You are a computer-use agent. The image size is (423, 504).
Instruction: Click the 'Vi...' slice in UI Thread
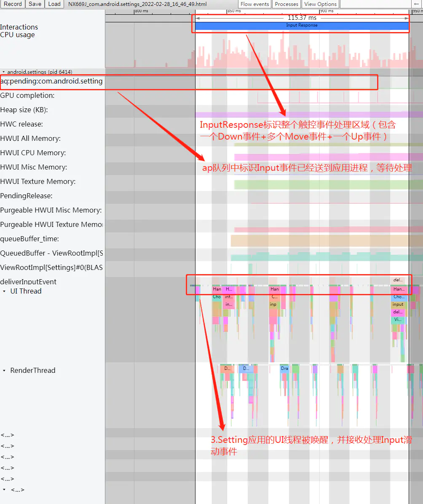tap(398, 320)
